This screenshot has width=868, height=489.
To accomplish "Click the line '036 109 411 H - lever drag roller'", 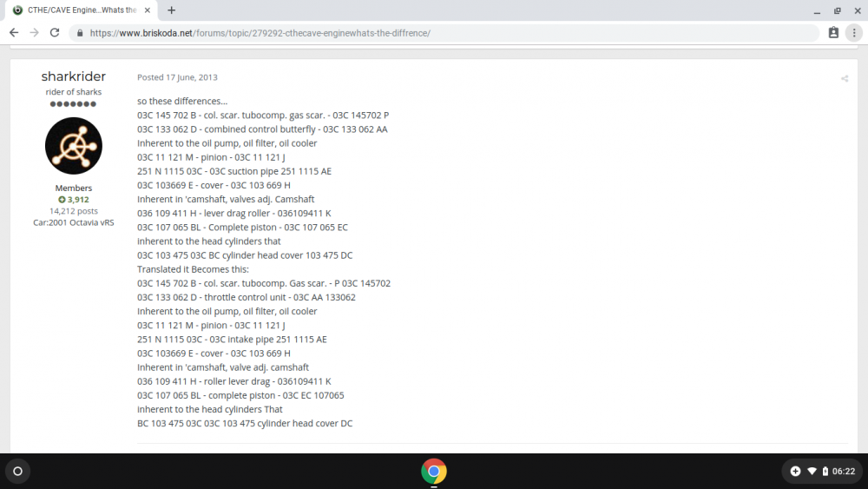I will 234,213.
